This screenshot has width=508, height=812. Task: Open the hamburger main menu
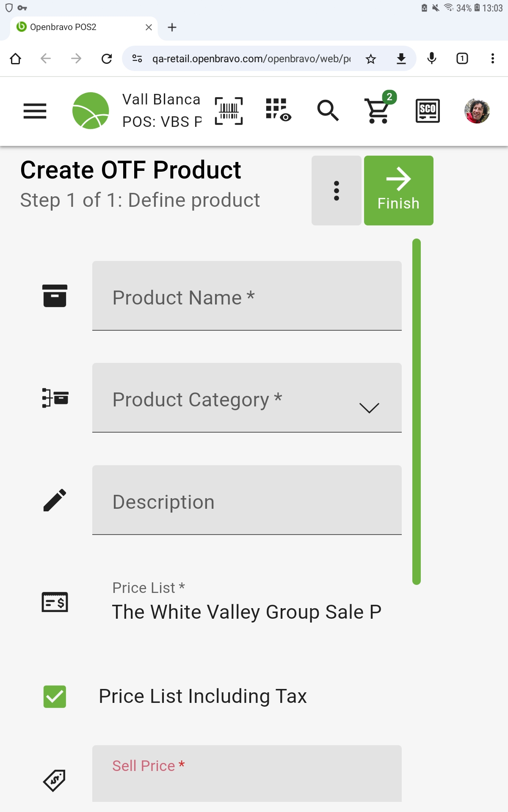[35, 111]
